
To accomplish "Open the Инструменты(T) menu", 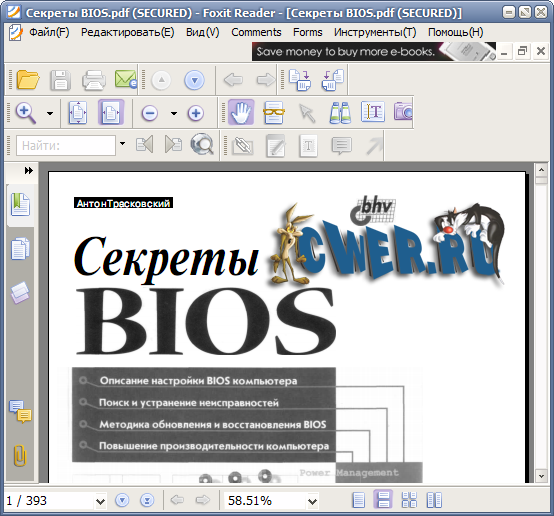I will 375,32.
